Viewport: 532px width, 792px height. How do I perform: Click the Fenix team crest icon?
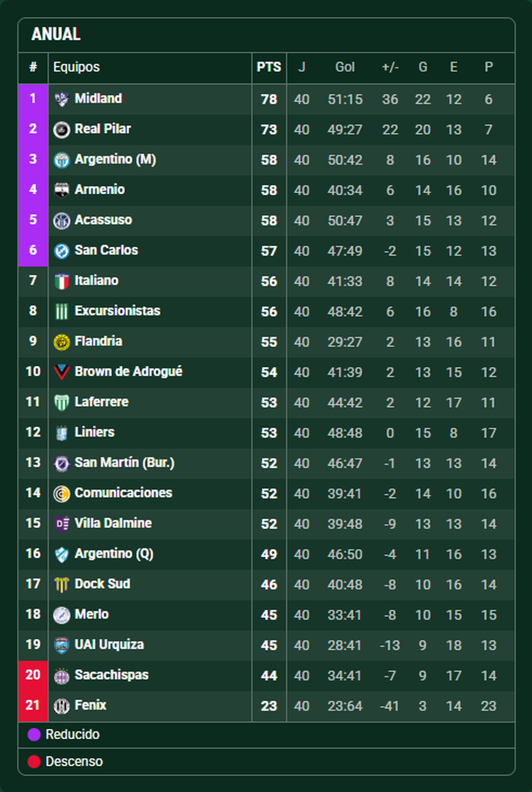coord(62,706)
